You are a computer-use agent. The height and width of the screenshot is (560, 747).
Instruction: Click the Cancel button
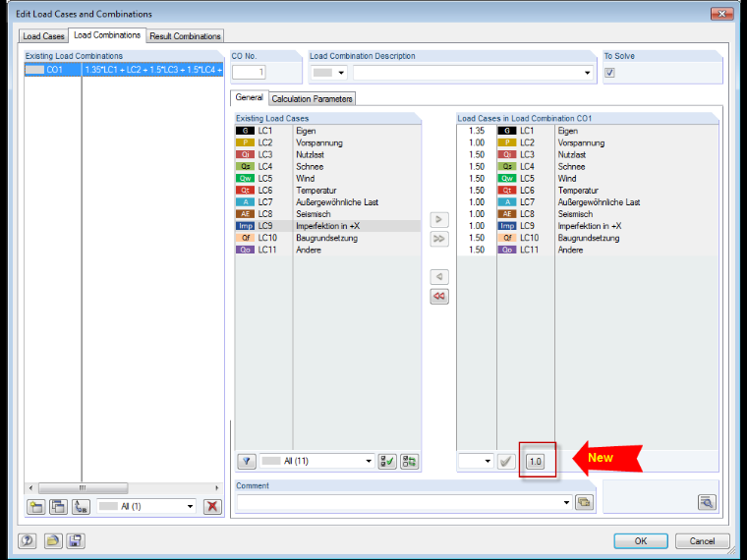click(702, 541)
